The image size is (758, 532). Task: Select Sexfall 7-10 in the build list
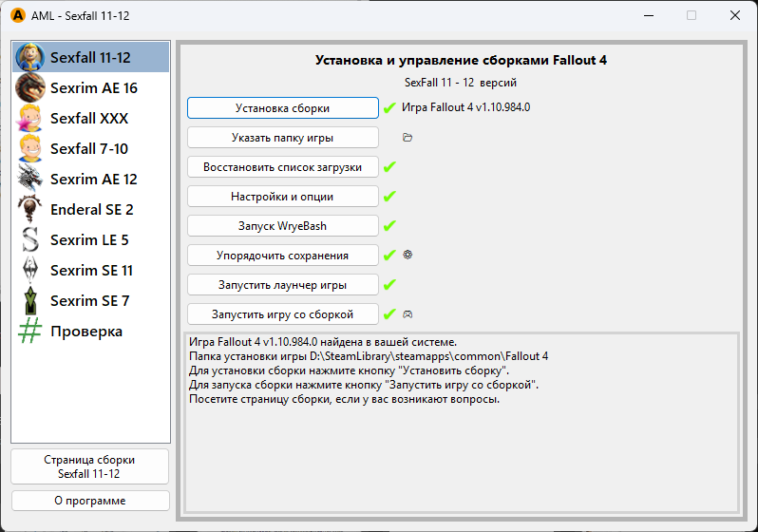click(x=89, y=149)
